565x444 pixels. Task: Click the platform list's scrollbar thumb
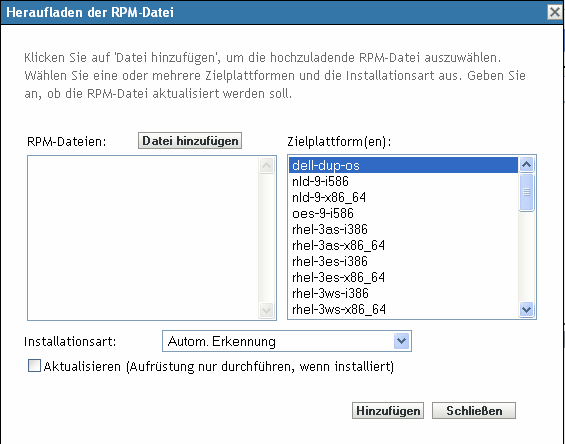tap(526, 192)
